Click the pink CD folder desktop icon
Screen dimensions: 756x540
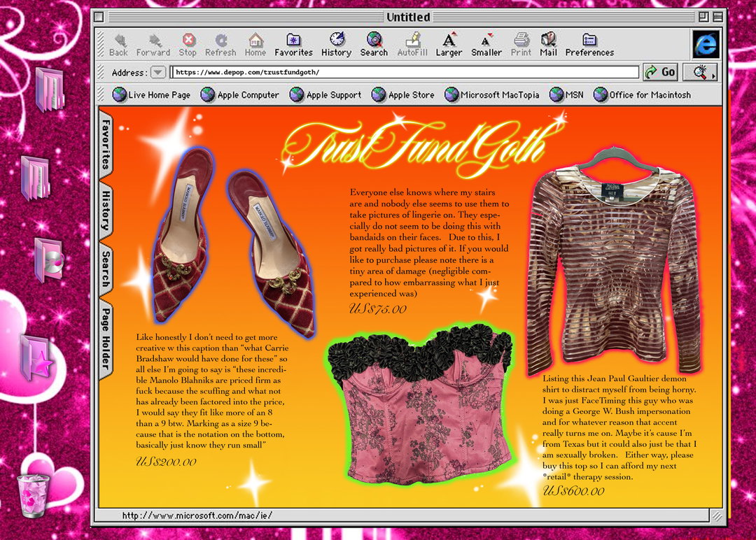49,260
